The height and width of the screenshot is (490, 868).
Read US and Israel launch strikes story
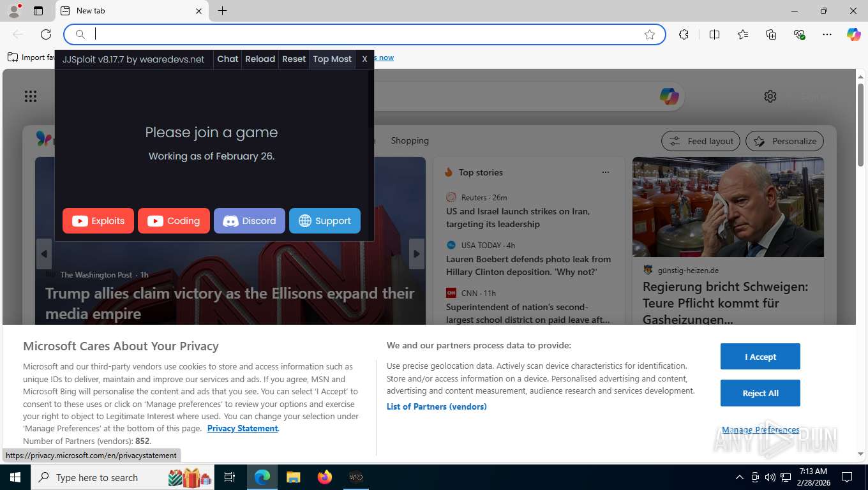pos(518,218)
